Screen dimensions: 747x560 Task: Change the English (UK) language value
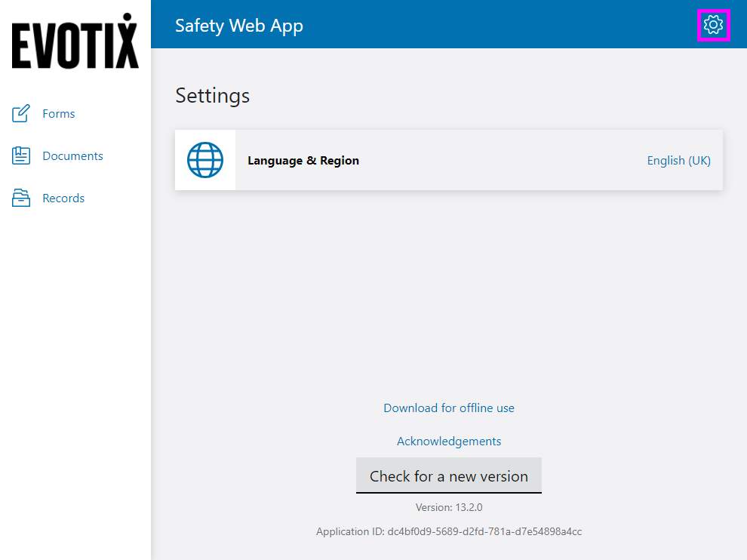678,160
